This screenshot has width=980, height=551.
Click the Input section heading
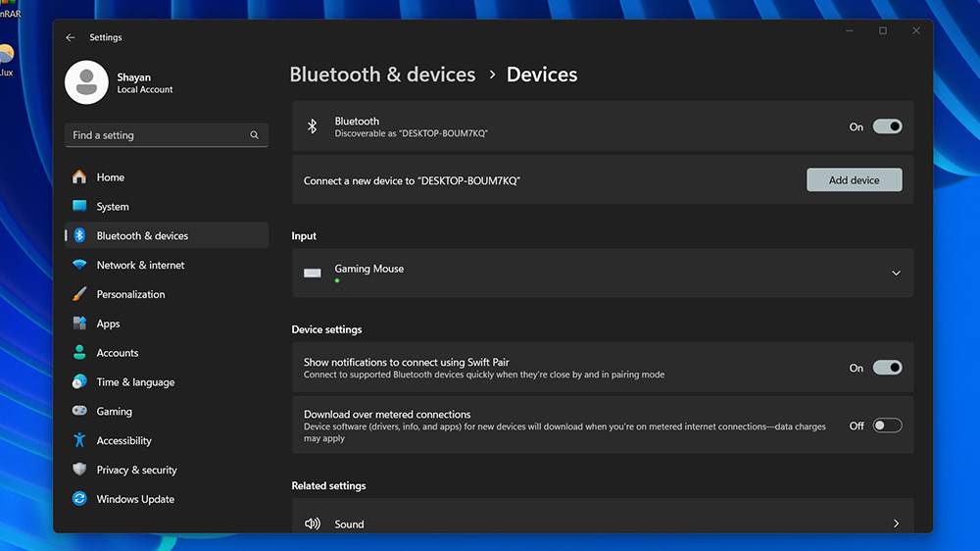coord(304,235)
